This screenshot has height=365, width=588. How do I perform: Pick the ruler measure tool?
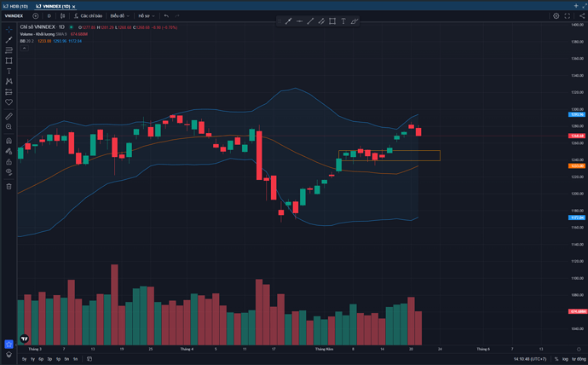[x=9, y=116]
